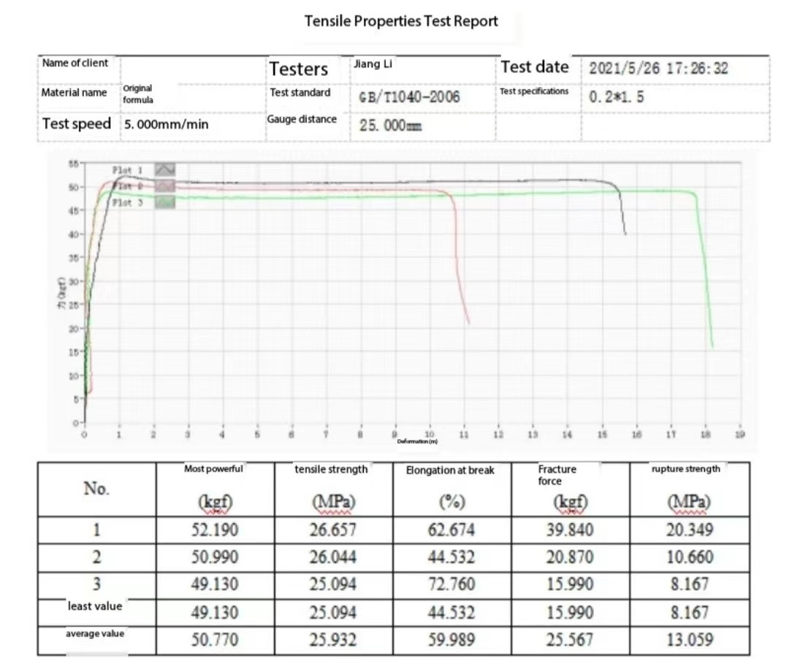Click the Elongation at break column header
The width and height of the screenshot is (789, 672).
click(450, 470)
